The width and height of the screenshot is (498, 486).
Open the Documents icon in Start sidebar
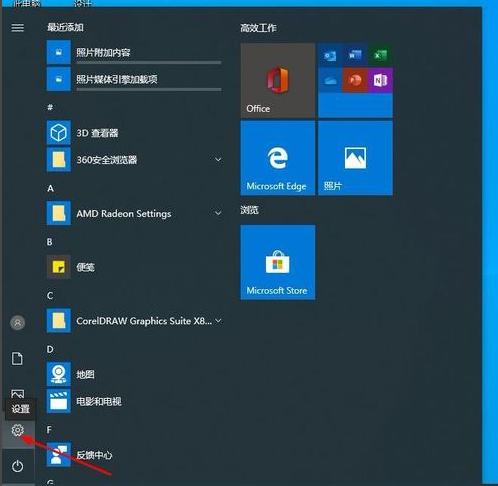click(x=17, y=359)
